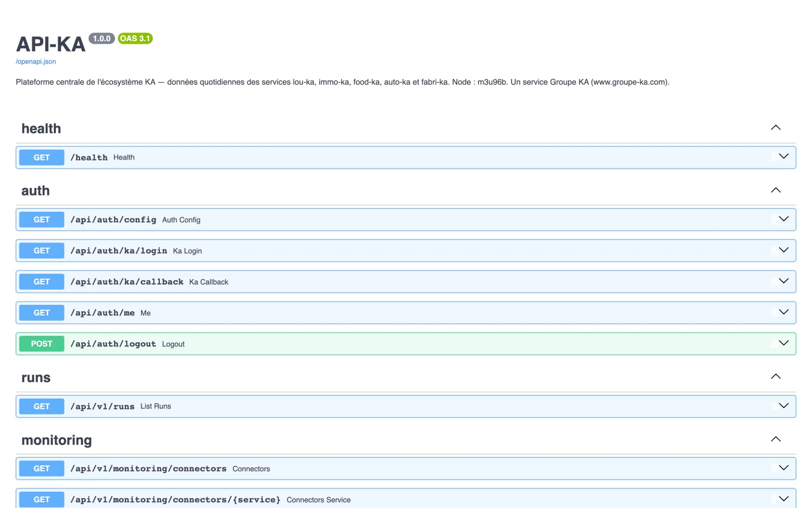Click the GET badge for /api/auth/ka/login
This screenshot has width=812, height=508.
[x=42, y=250]
